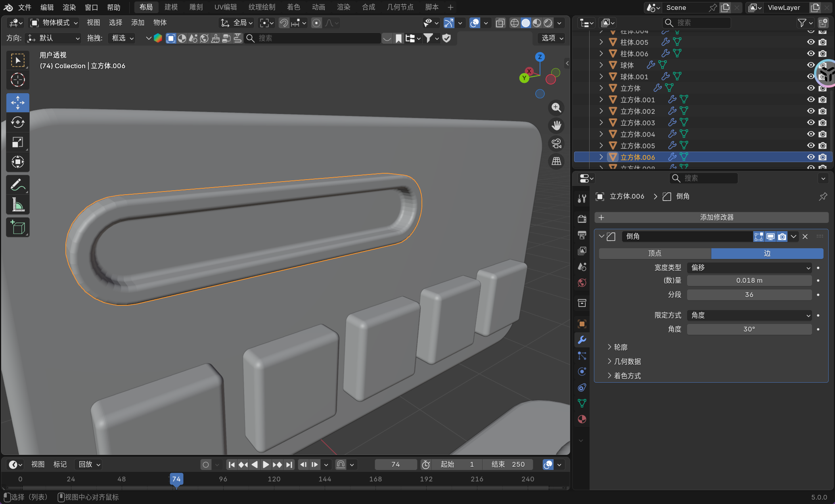Select the 顶点 bevel mode button
835x504 pixels.
pos(655,253)
